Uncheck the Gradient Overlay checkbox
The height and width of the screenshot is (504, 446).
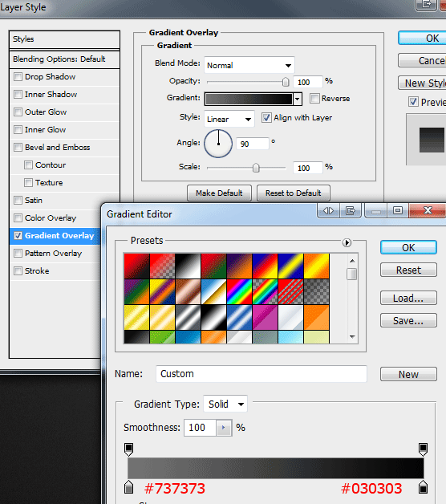18,236
